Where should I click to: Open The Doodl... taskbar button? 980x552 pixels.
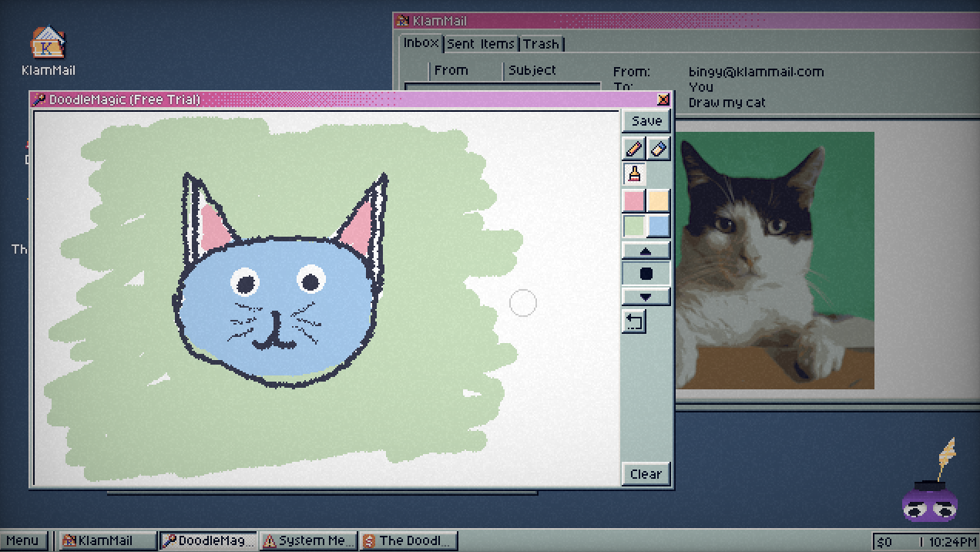coord(409,540)
